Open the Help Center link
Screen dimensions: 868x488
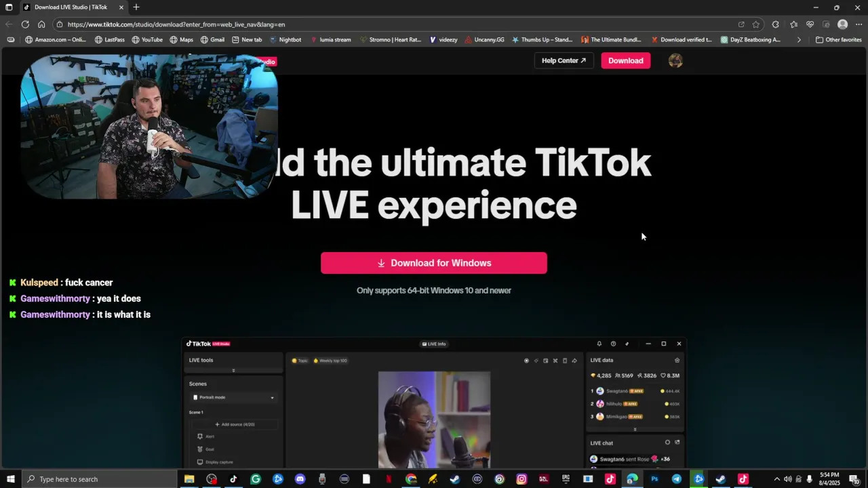tap(564, 60)
